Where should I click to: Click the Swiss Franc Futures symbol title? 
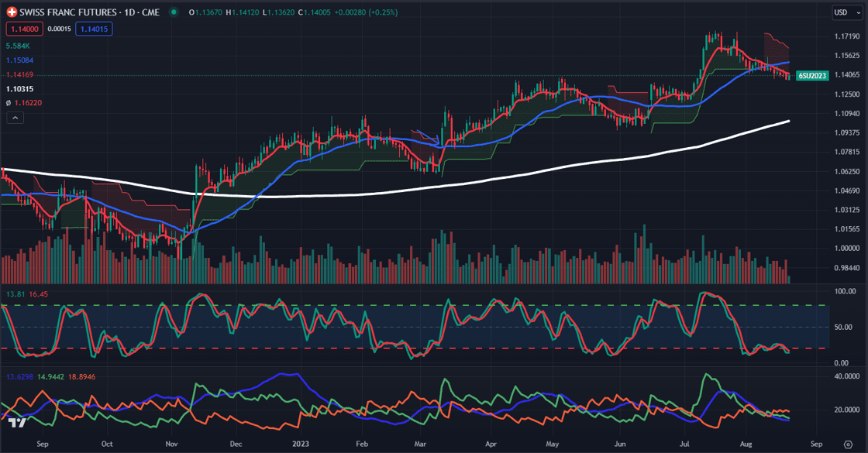tap(89, 12)
